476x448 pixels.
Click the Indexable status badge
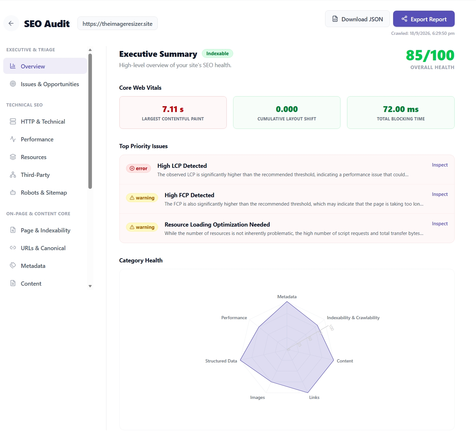click(217, 54)
